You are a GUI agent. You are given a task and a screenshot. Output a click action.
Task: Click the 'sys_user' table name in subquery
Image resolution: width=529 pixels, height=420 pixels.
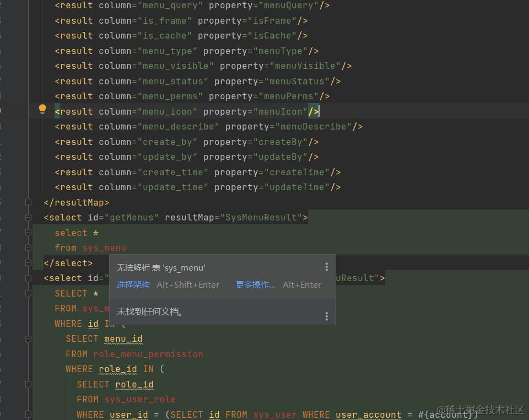coord(275,414)
